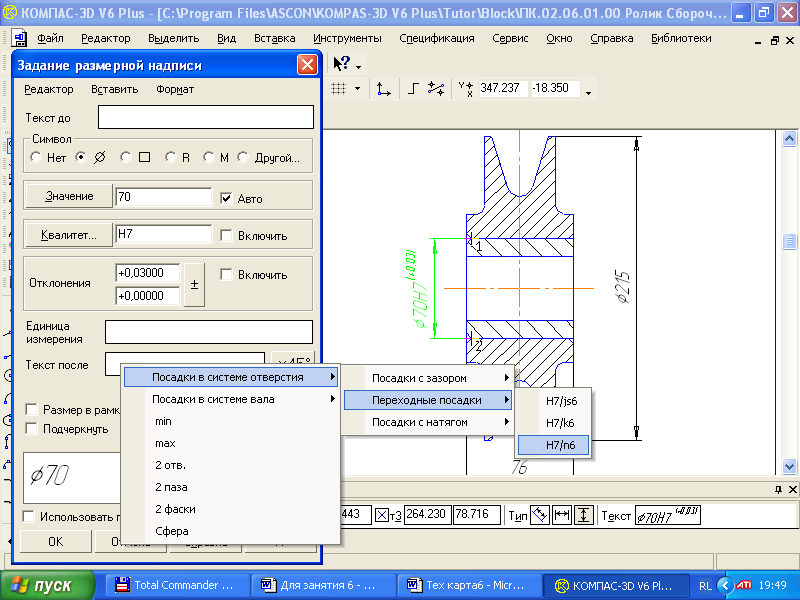
Task: Click the vertical scrollbar up arrow
Action: coord(789,138)
